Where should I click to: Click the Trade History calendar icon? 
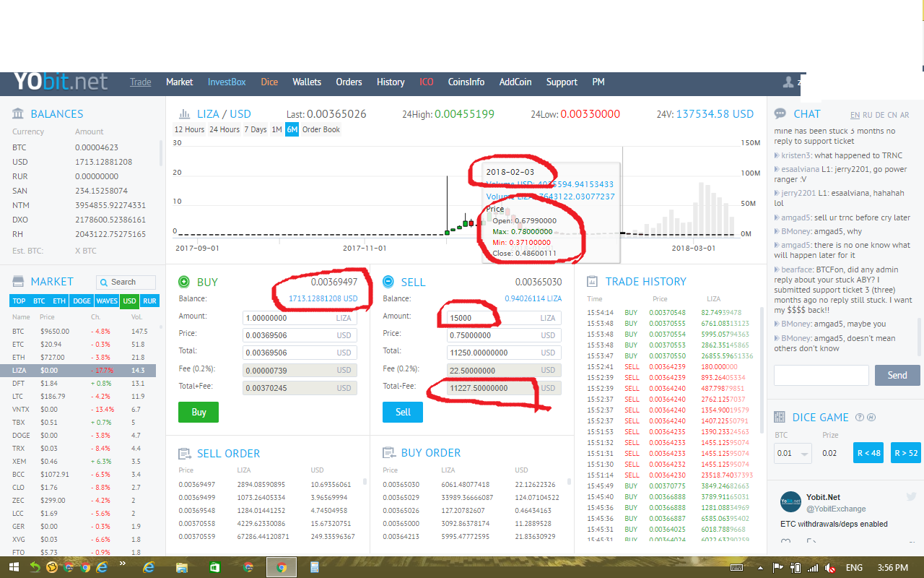point(592,282)
